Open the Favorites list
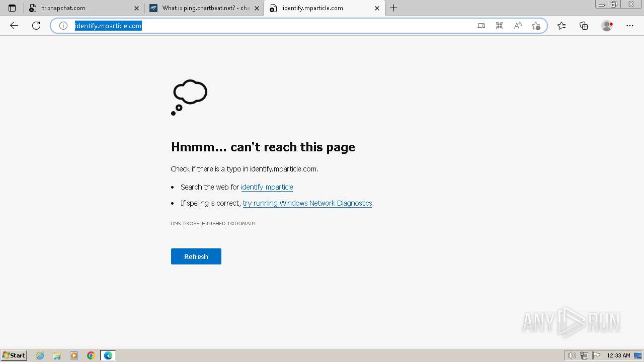 tap(561, 26)
